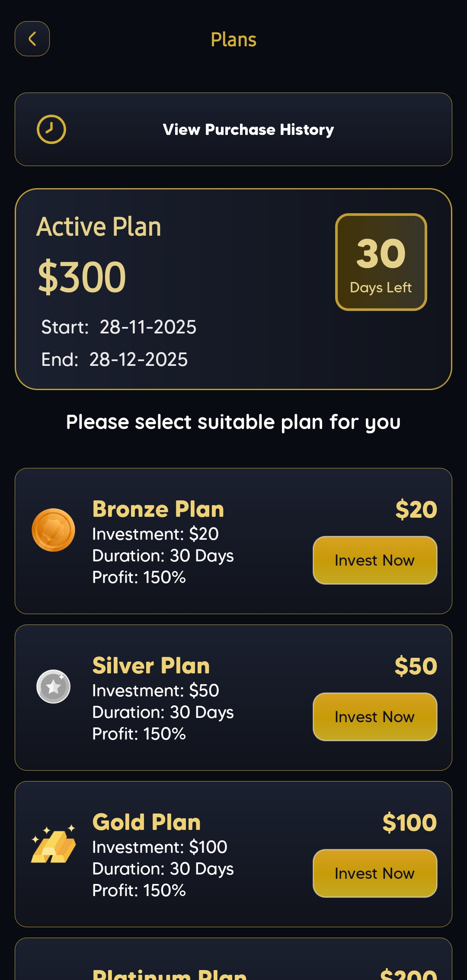Tap the Bronze Plan title
This screenshot has height=980, width=467.
tap(158, 509)
